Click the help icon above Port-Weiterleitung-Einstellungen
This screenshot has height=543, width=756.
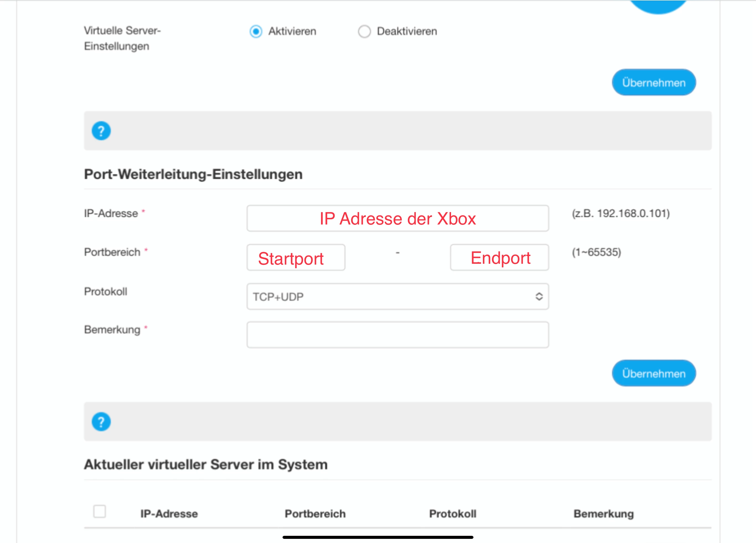click(x=101, y=130)
